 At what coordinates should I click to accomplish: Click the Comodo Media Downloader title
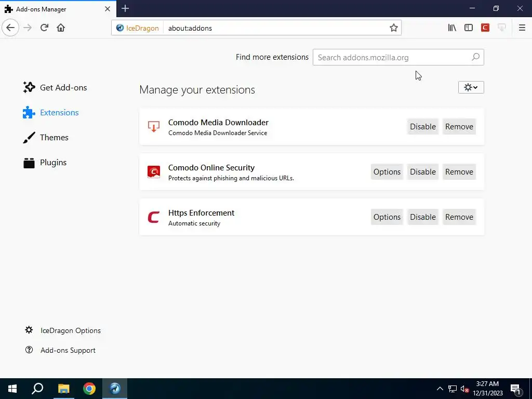point(218,123)
